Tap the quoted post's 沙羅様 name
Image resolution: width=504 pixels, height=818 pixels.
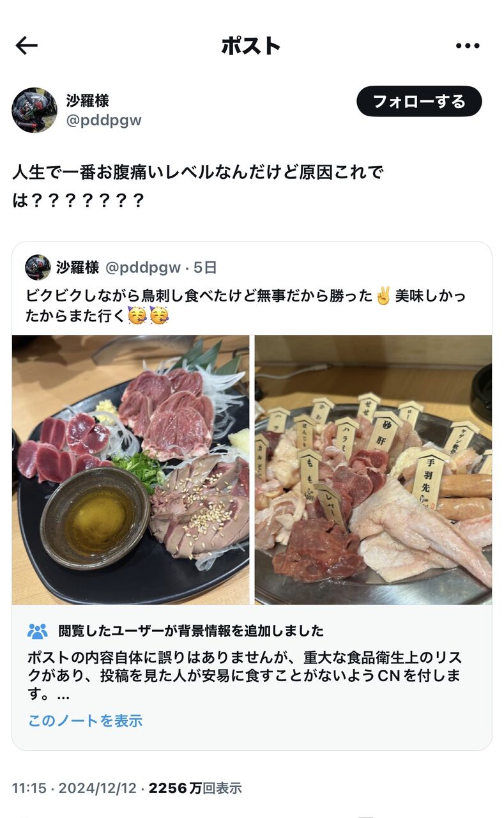point(77,268)
